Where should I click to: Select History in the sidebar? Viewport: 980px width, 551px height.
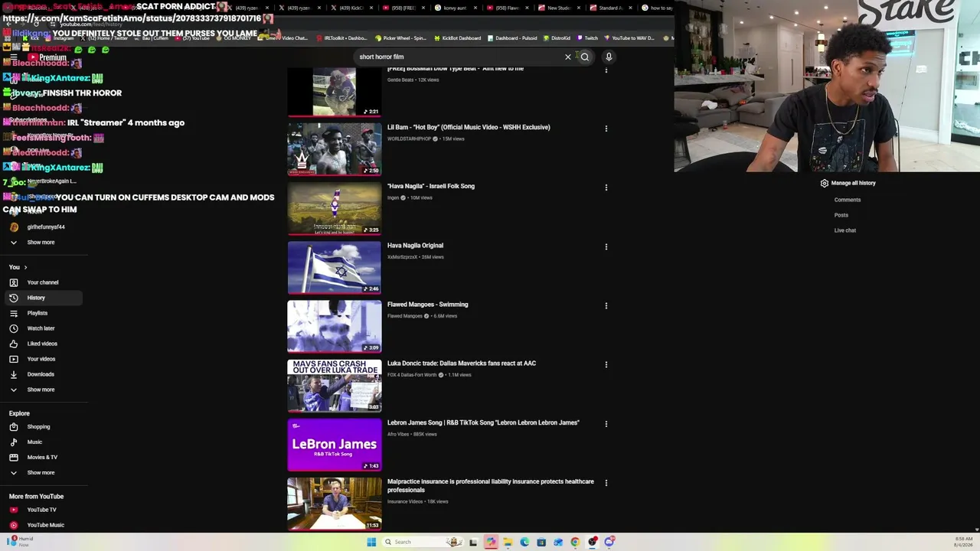pyautogui.click(x=42, y=298)
